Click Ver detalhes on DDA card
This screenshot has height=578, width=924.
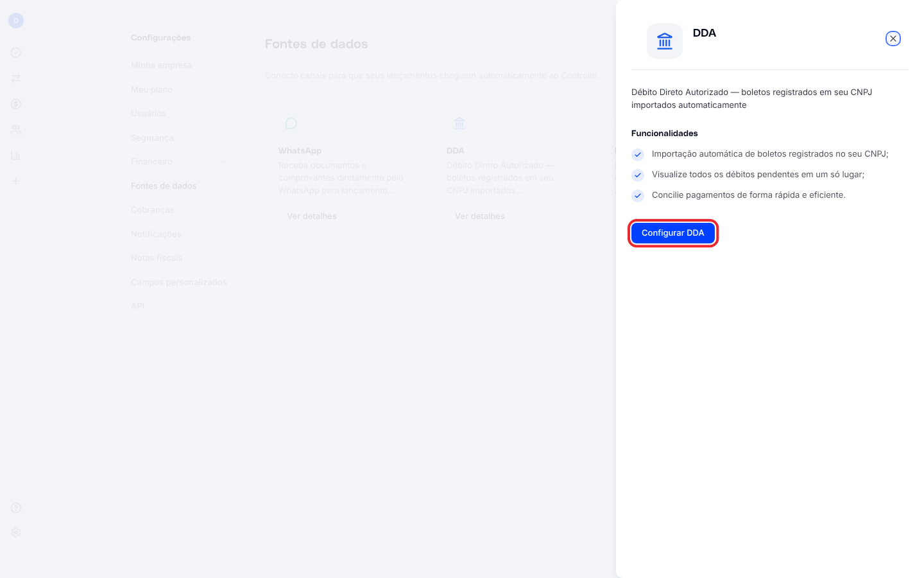[480, 216]
